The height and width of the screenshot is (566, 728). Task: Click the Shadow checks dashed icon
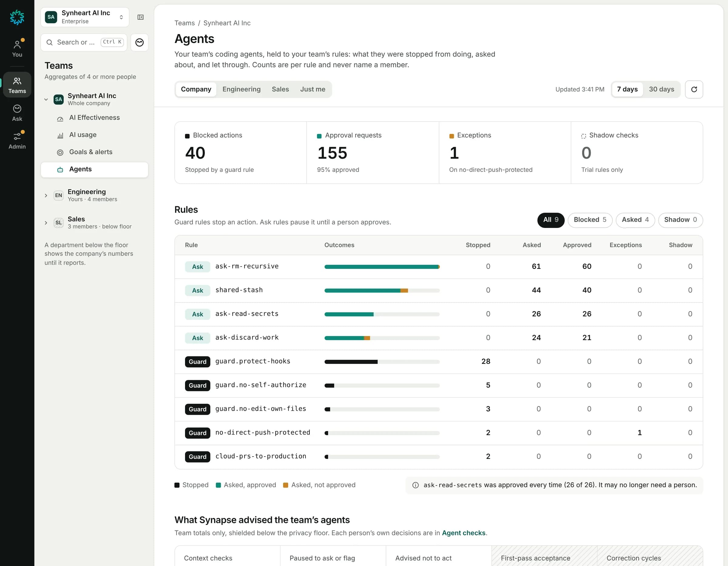583,136
